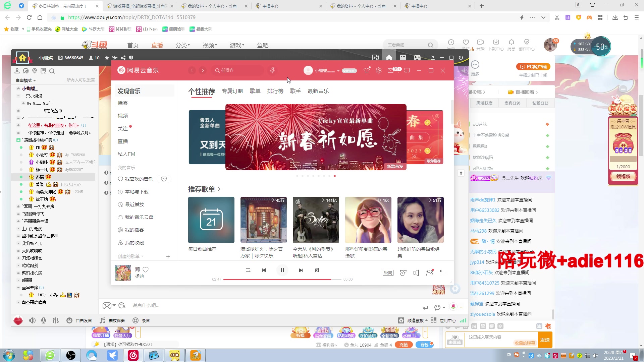Screen dimensions: 644x362
Task: Open the skin/theme shirt icon
Action: point(367,70)
